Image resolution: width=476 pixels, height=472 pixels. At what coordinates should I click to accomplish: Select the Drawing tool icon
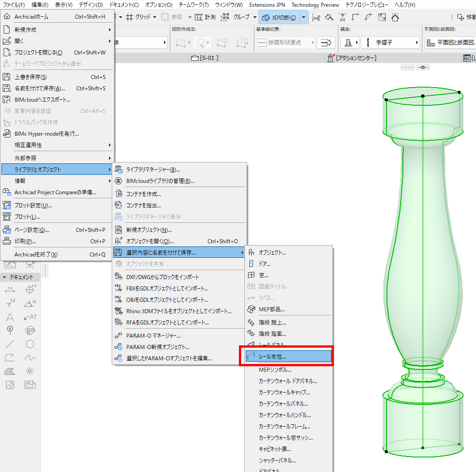tap(30, 385)
